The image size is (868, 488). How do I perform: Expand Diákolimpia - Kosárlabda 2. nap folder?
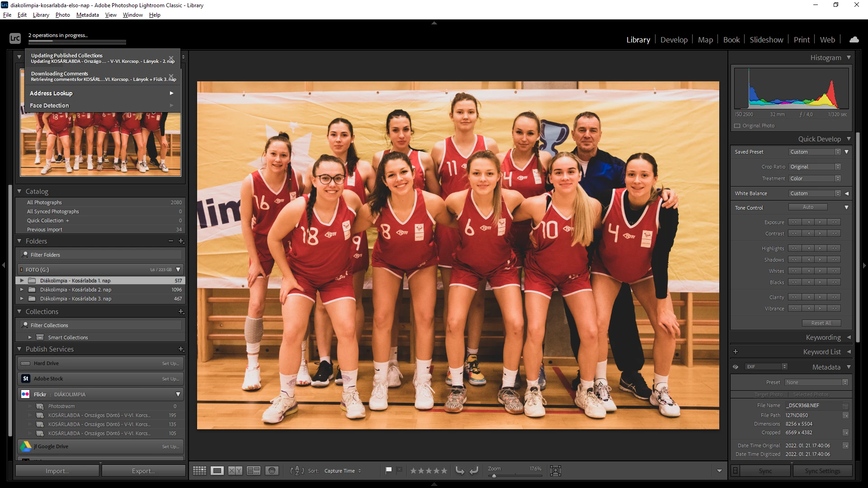(22, 290)
